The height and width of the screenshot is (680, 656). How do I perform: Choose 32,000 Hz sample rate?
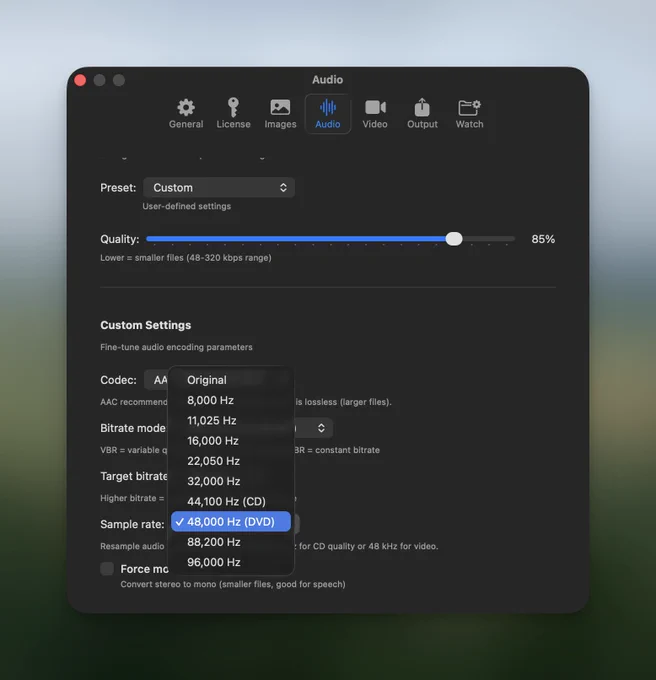tap(231, 481)
